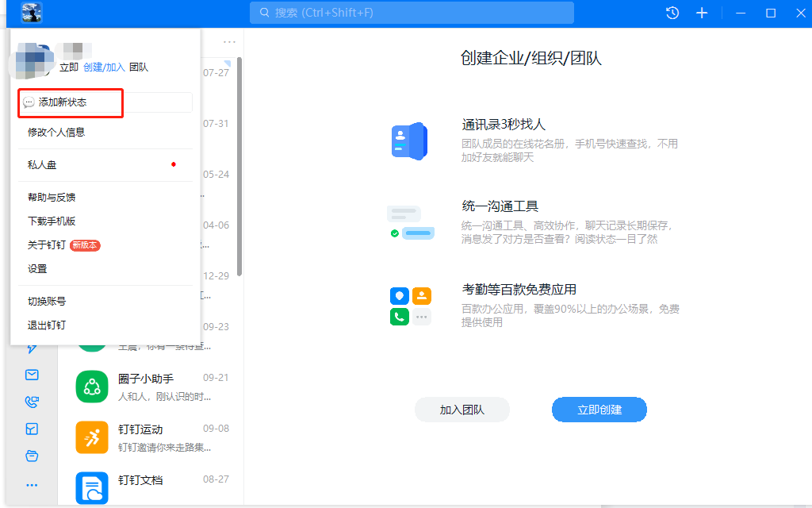812x508 pixels.
Task: Click the 创建/加入 team link
Action: 104,67
